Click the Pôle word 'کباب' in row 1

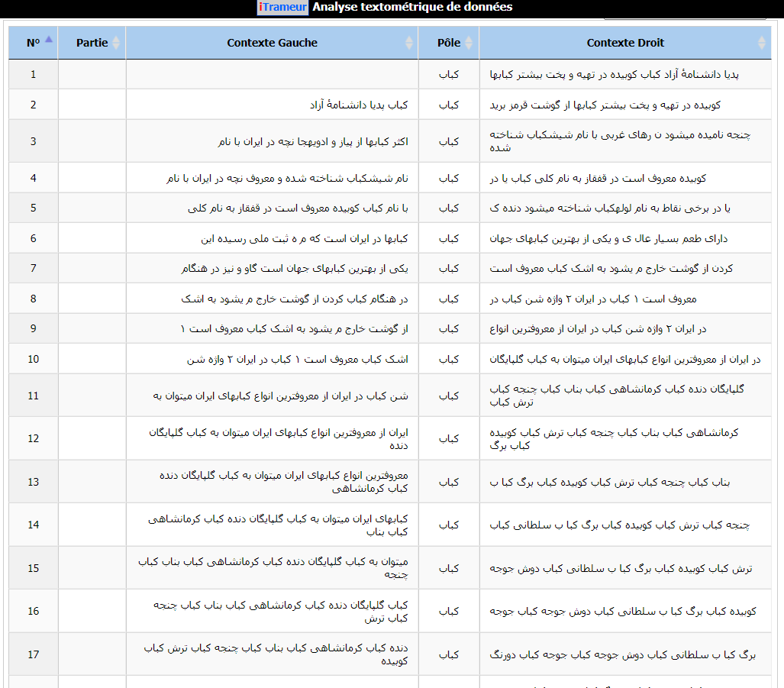tap(449, 75)
